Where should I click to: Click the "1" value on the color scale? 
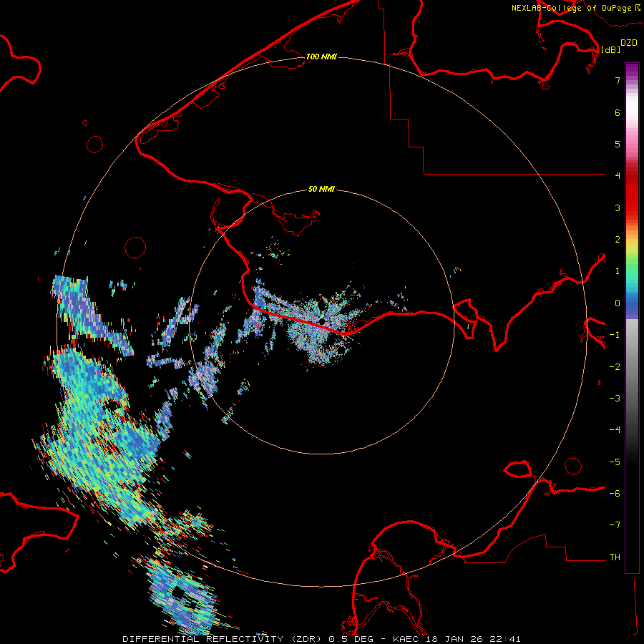618,271
